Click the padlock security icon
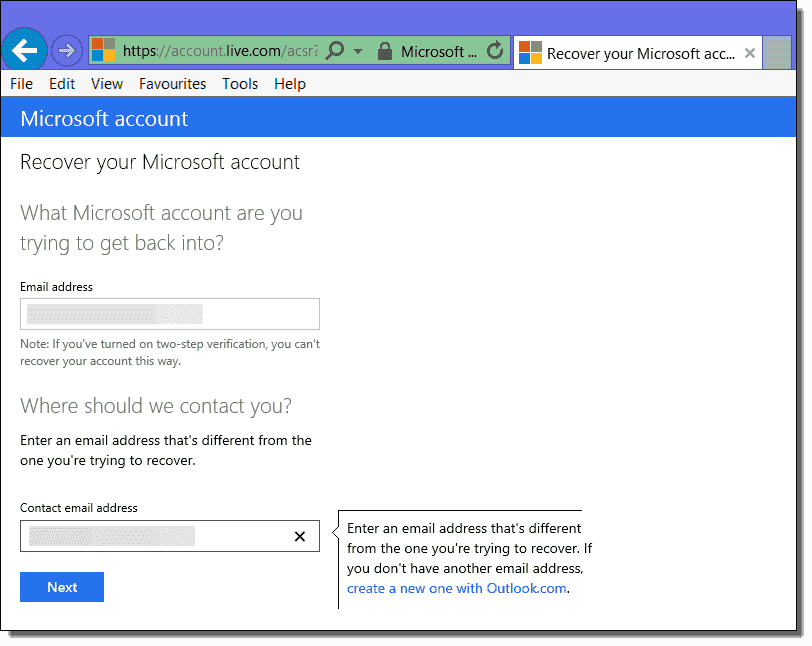 tap(385, 51)
